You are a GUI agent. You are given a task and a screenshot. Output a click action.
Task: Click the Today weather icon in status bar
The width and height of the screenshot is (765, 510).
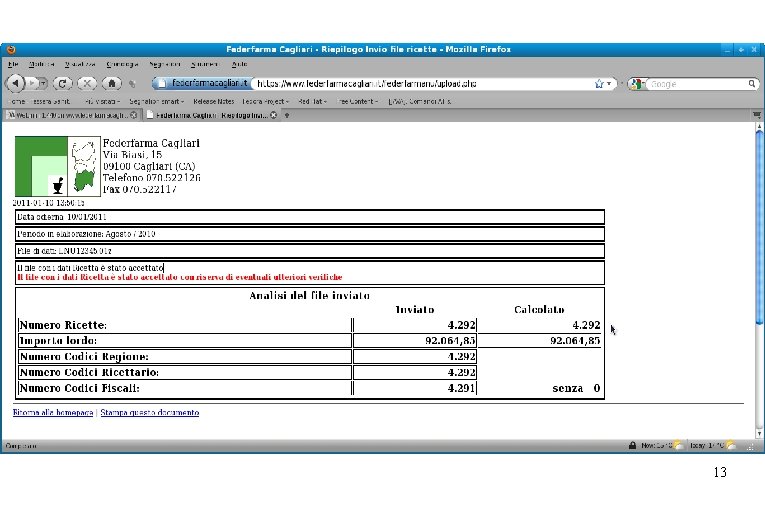[x=730, y=445]
